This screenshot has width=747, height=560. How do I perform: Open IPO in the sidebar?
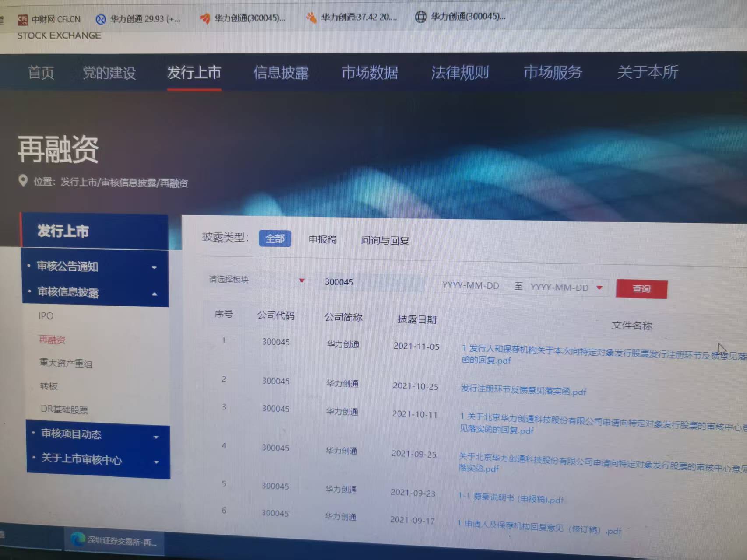(x=46, y=316)
